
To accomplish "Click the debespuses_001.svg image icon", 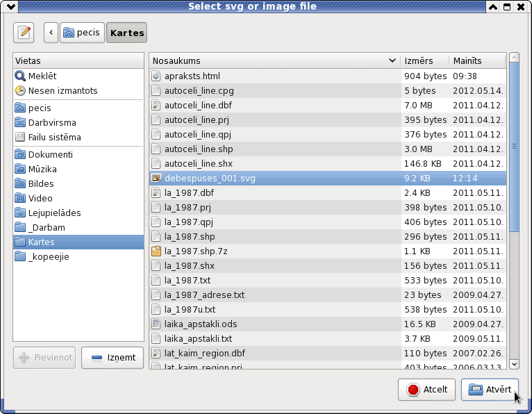I will coord(156,178).
